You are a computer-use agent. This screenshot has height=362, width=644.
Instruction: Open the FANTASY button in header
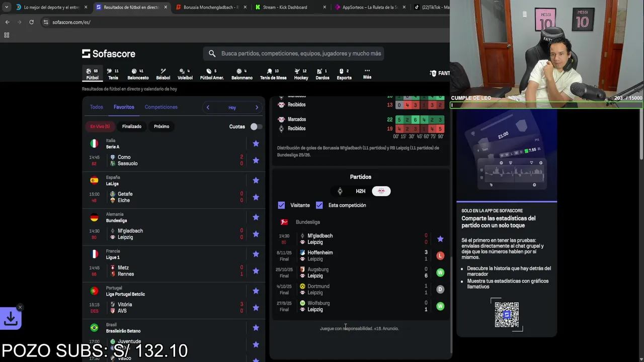440,73
